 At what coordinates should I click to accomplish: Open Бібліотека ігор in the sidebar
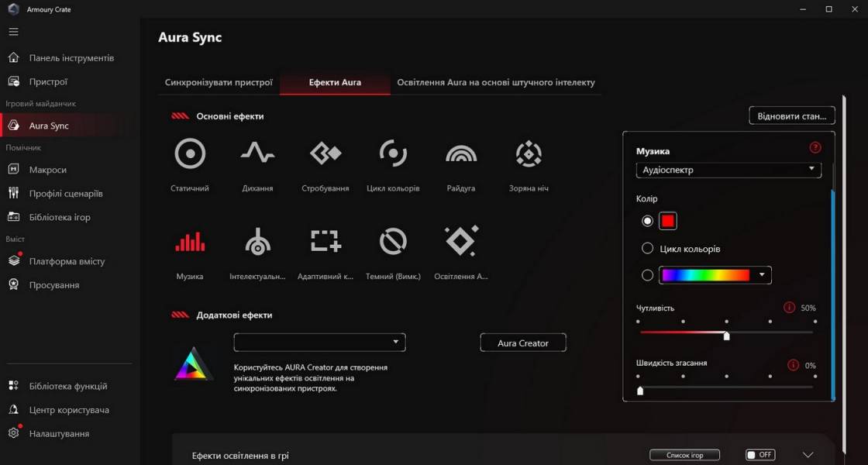pyautogui.click(x=70, y=217)
